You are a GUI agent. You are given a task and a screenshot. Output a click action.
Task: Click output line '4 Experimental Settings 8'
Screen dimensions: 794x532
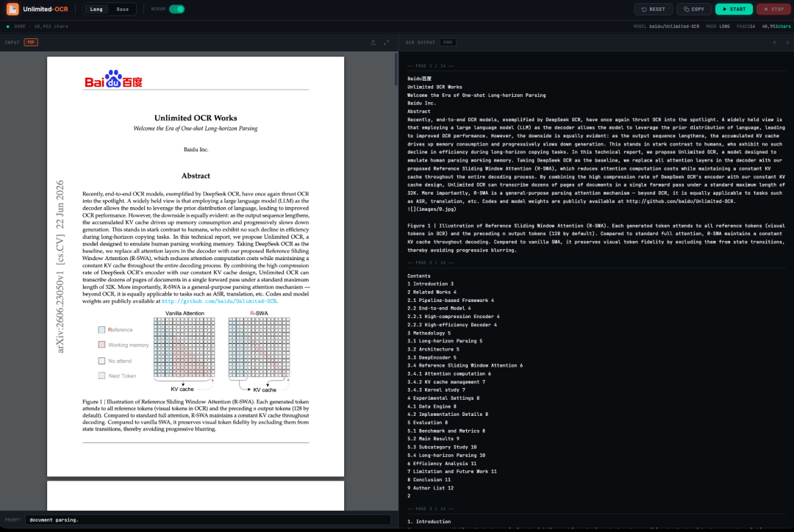pyautogui.click(x=443, y=398)
